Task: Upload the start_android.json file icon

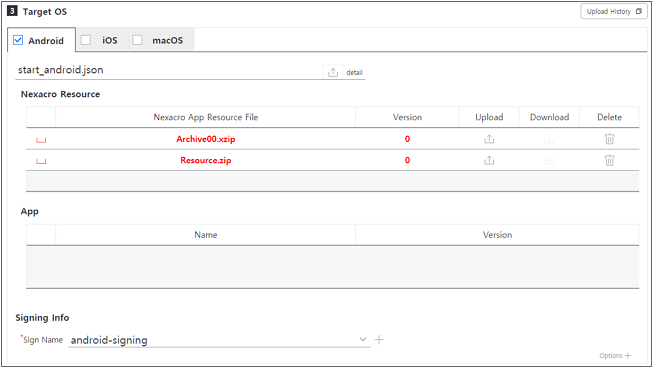Action: coord(333,72)
